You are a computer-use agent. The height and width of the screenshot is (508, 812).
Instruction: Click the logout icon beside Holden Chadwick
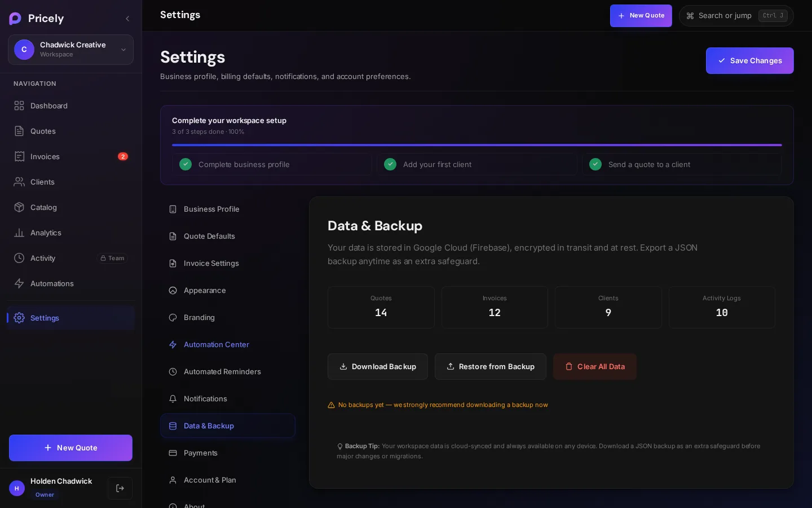click(120, 488)
